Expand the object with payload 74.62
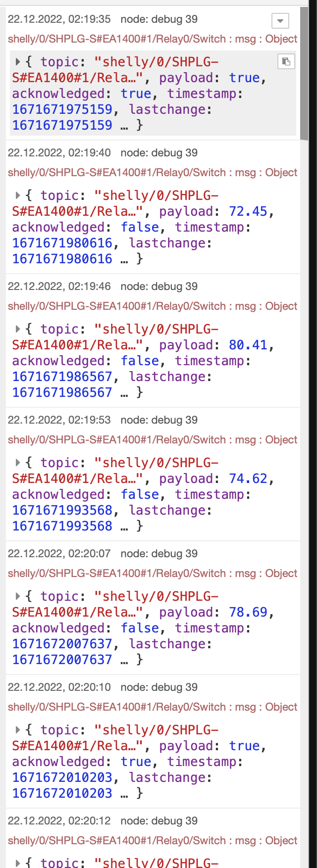This screenshot has width=317, height=868. (18, 463)
